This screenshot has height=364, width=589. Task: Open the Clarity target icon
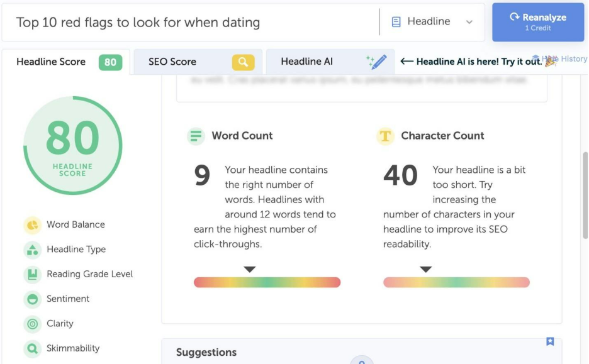point(32,324)
